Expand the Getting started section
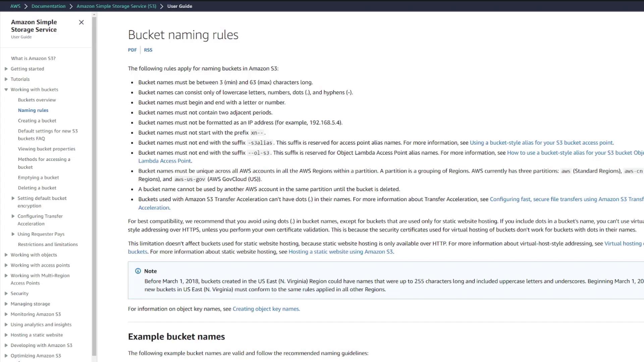The height and width of the screenshot is (362, 644). pos(6,69)
